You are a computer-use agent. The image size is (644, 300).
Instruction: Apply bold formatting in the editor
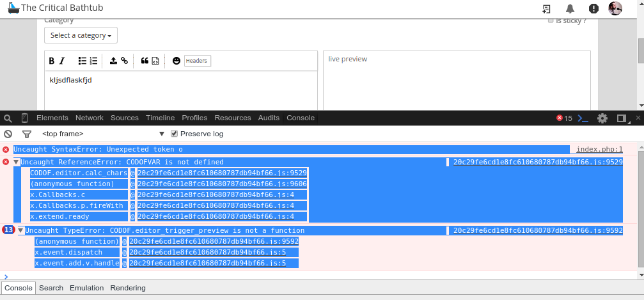point(52,61)
